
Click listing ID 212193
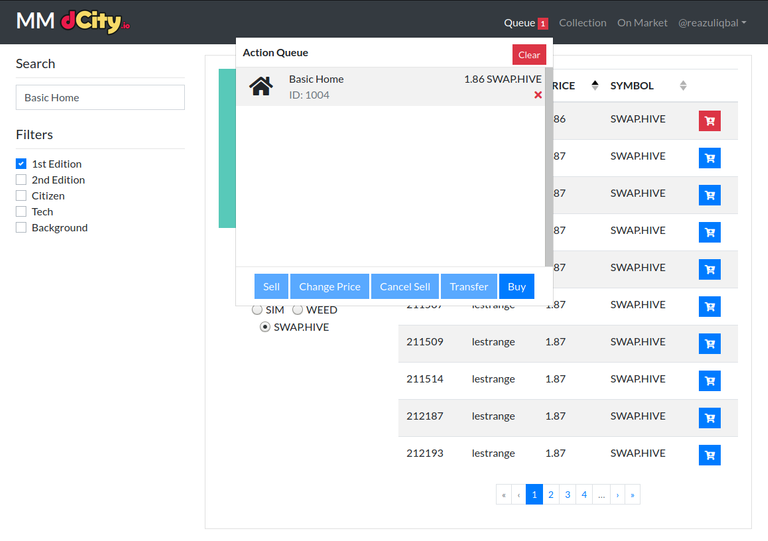425,453
